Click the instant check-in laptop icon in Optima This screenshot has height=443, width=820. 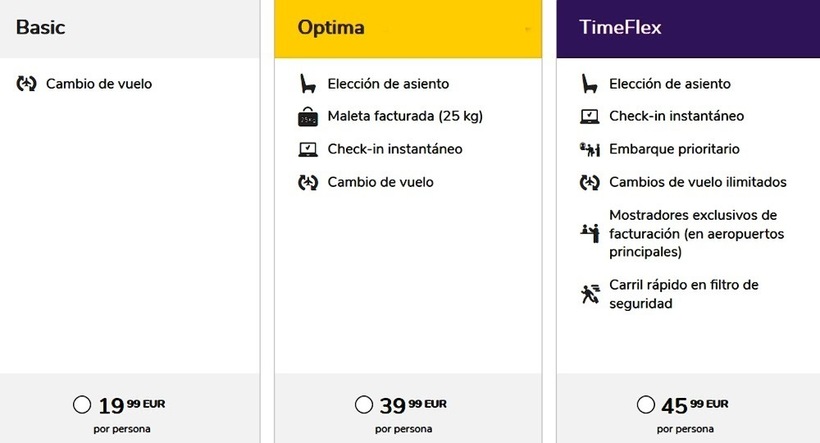tap(308, 150)
